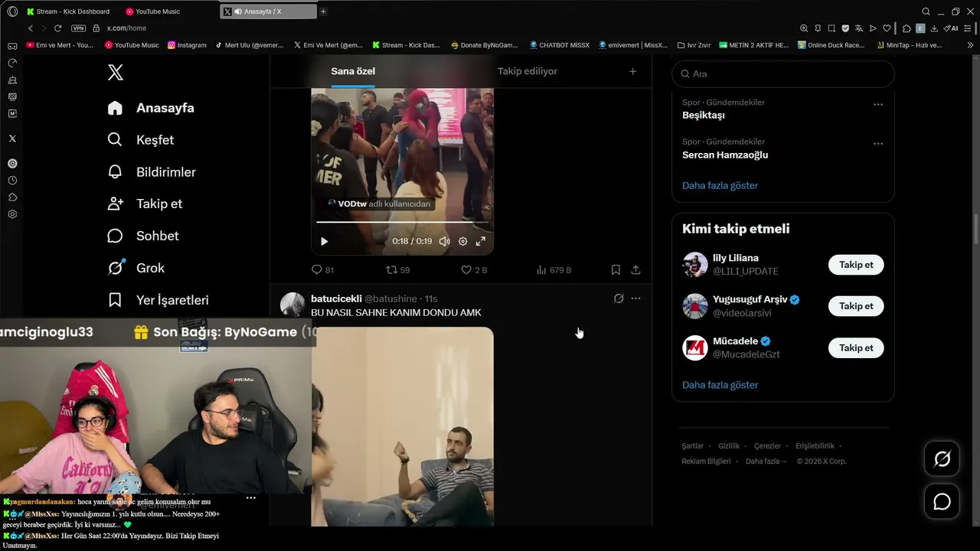Open the snapshot tool in the address bar
This screenshot has width=980, height=551.
pos(831,28)
